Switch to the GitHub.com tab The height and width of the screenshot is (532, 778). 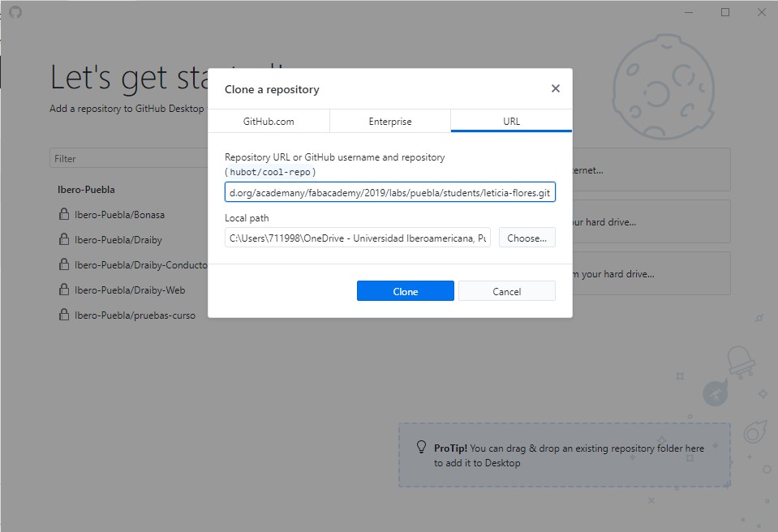(x=269, y=122)
